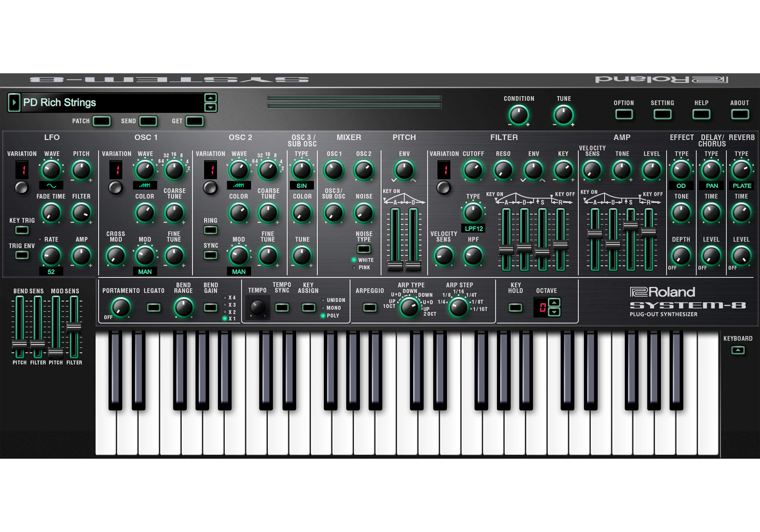
Task: Click the DELAY/CHORUS TYPE knob showing PAN
Action: [711, 170]
